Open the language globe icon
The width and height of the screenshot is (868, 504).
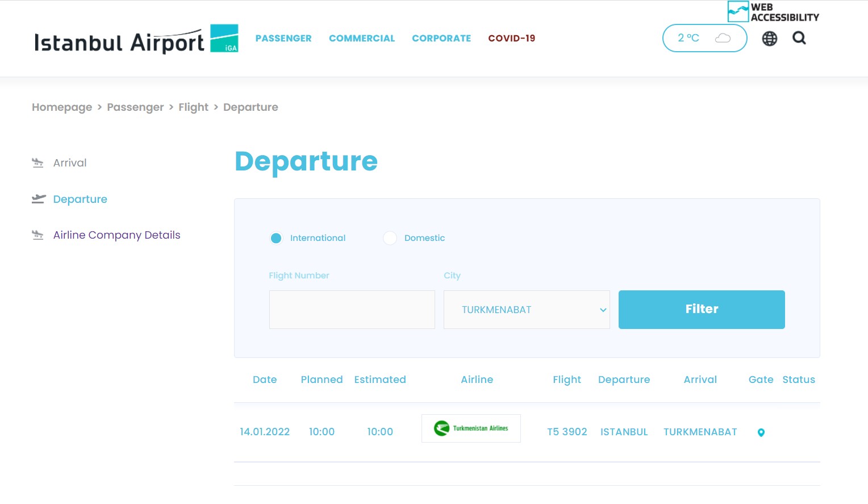tap(770, 38)
